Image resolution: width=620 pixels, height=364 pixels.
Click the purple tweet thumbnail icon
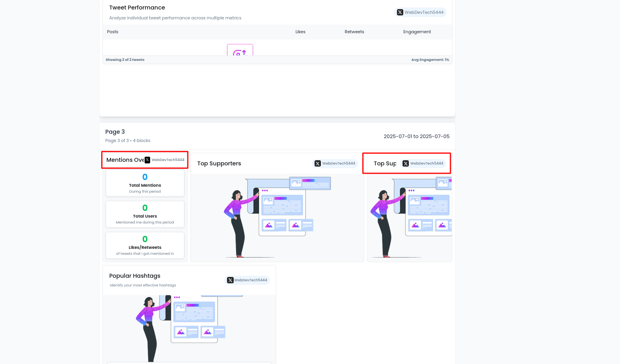coord(240,50)
